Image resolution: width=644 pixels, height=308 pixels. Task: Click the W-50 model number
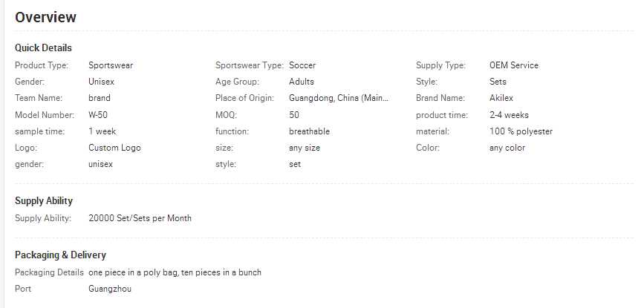point(98,115)
